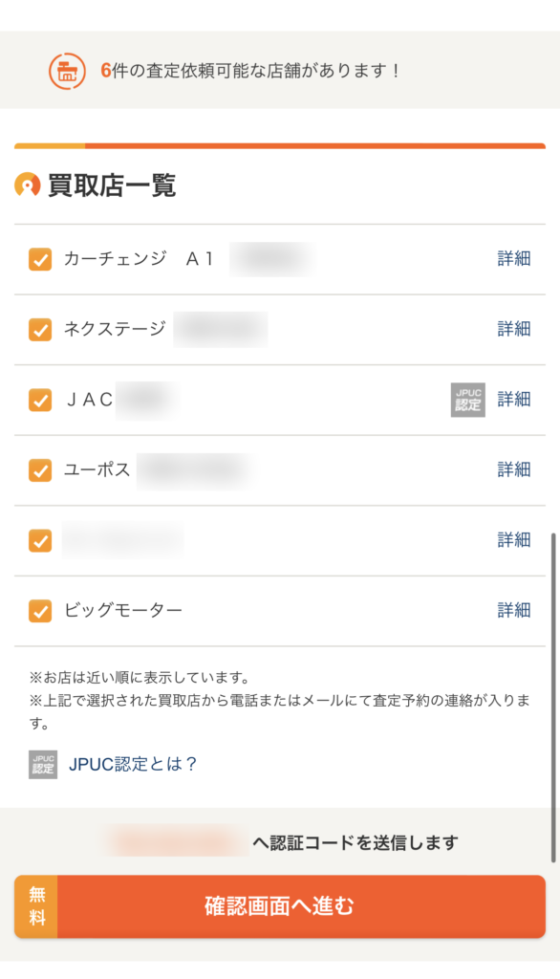Toggle the checkbox of the unnamed fifth store
The height and width of the screenshot is (979, 560).
[40, 541]
